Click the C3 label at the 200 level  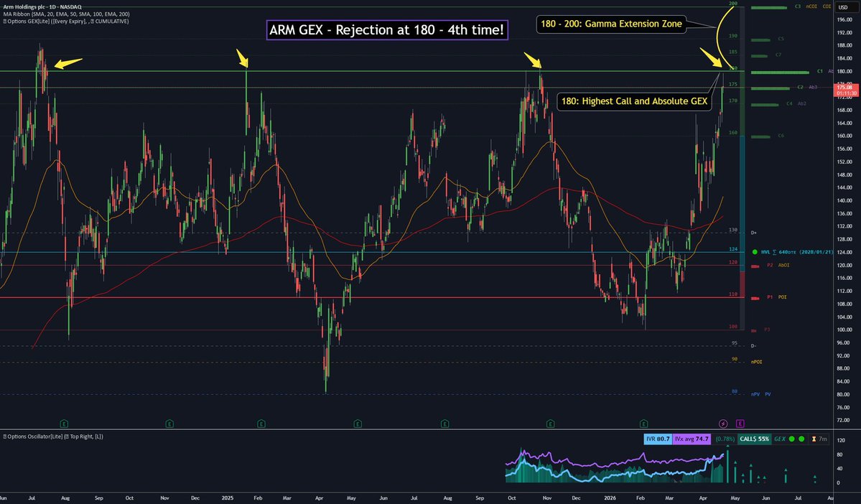[x=798, y=6]
